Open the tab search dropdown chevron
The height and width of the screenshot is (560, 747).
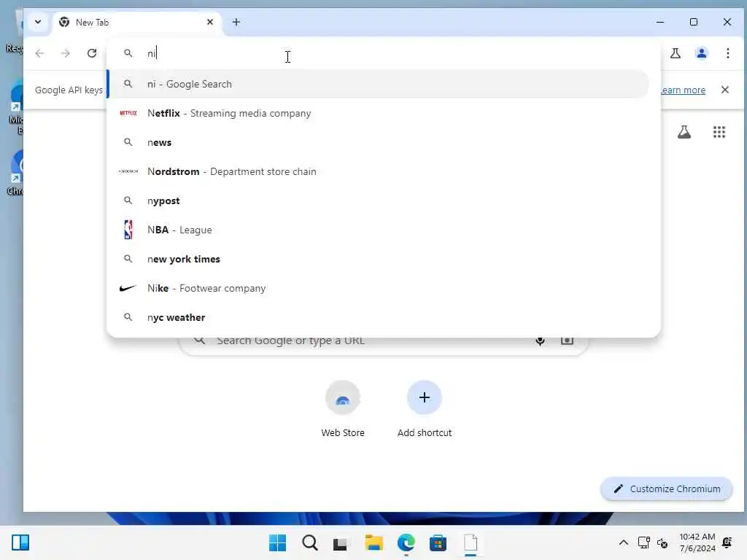coord(38,22)
